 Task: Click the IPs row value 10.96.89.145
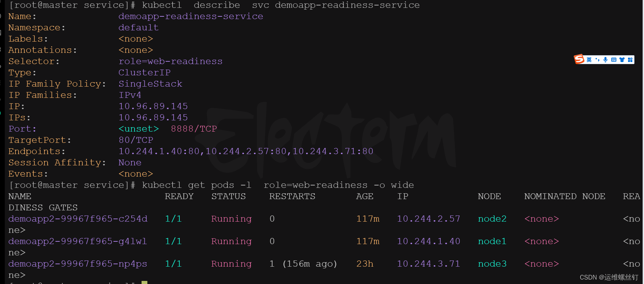(153, 118)
